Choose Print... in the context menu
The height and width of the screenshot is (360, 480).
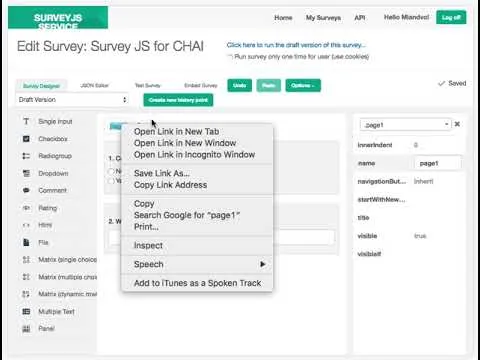click(146, 227)
